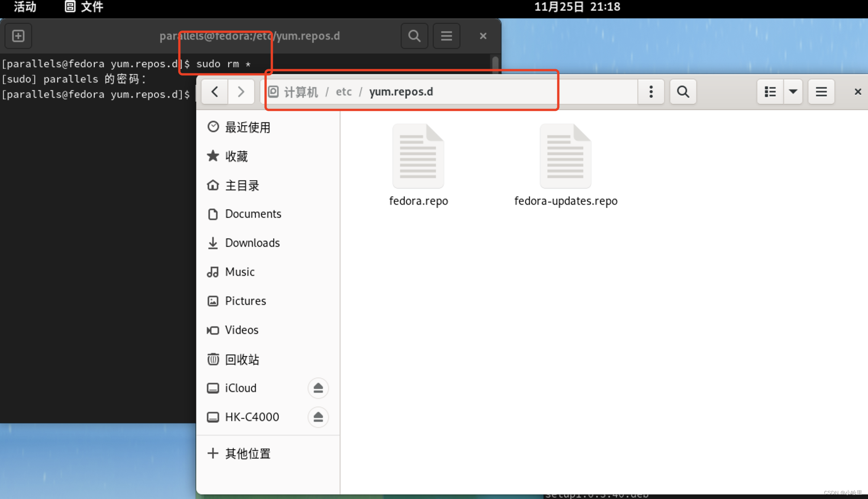Screen dimensions: 868x499
Task: Expand the view options dropdown arrow
Action: pyautogui.click(x=793, y=92)
